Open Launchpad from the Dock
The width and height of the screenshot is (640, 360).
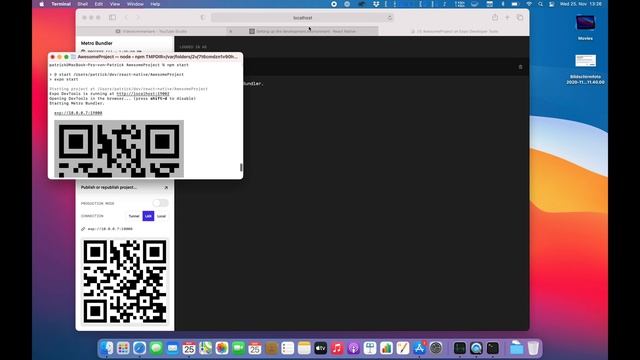tap(123, 348)
